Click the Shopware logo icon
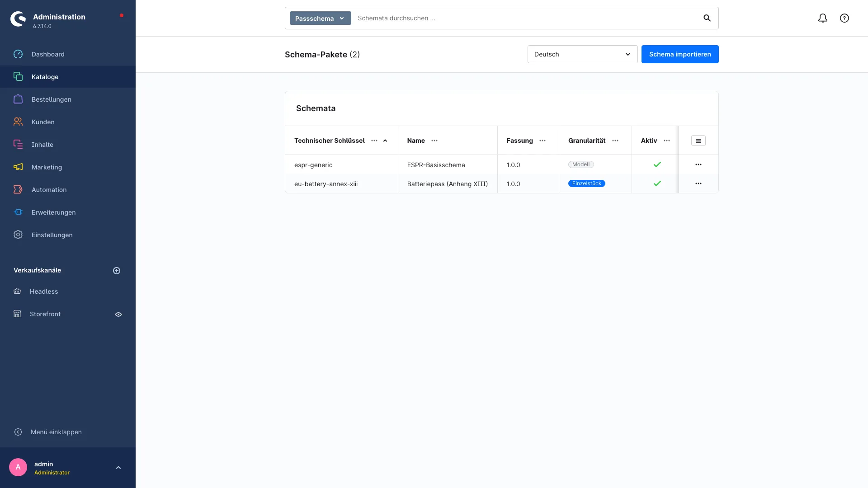Screen dimensions: 868x488 pos(18,19)
